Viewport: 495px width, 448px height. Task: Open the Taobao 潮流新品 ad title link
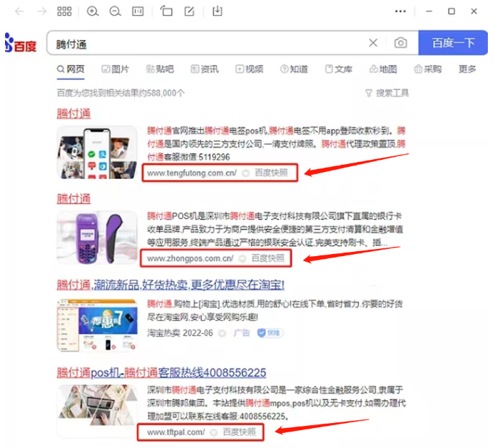coord(170,285)
